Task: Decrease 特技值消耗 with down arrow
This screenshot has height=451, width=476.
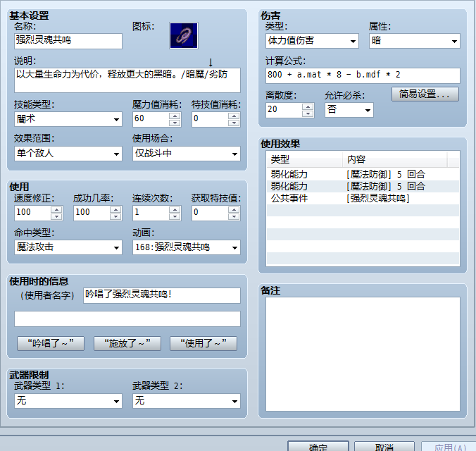Action: pos(234,123)
